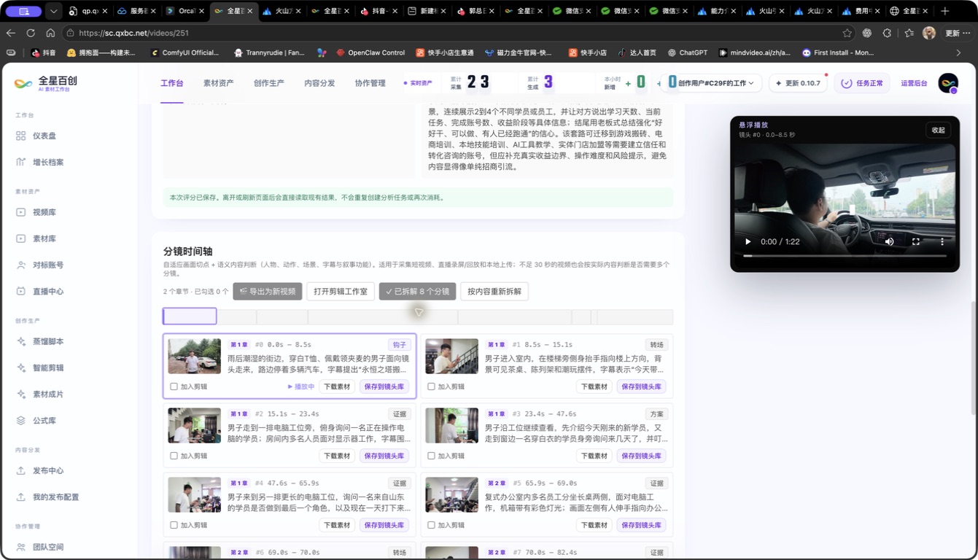This screenshot has height=560, width=978.
Task: Open the 内容分发 top tab
Action: click(x=319, y=83)
